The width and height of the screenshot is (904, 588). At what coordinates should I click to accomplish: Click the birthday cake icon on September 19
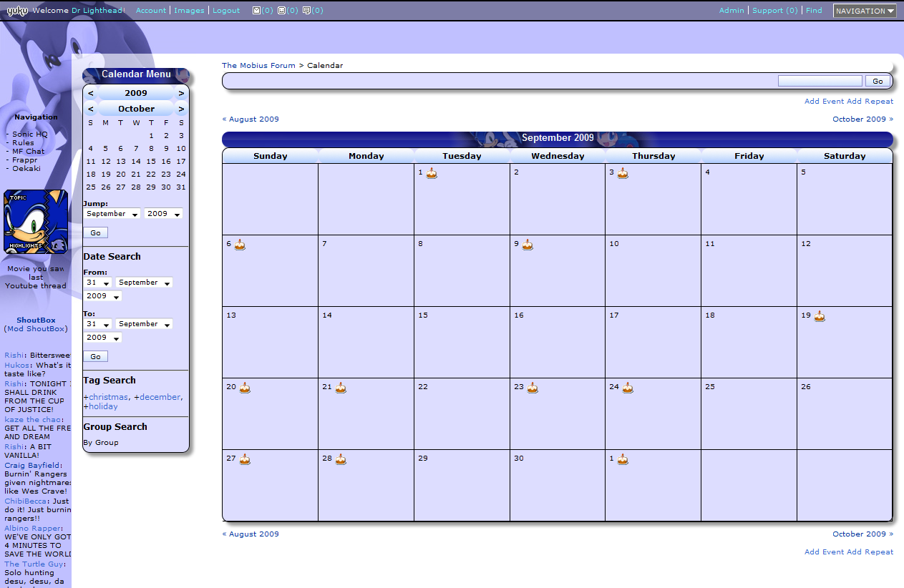click(x=820, y=316)
